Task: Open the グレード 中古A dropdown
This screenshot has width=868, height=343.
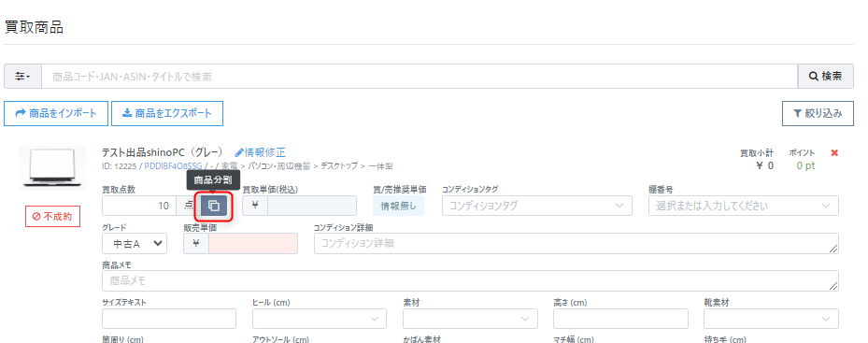Action: (135, 243)
